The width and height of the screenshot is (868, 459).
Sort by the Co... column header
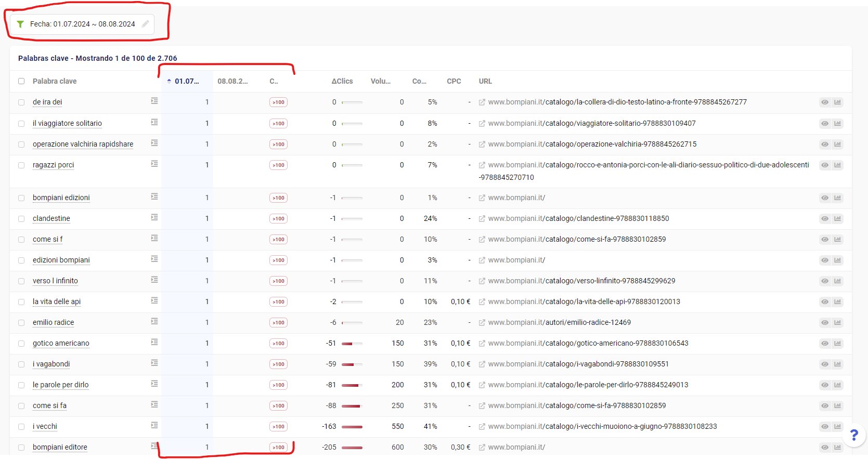click(x=419, y=81)
